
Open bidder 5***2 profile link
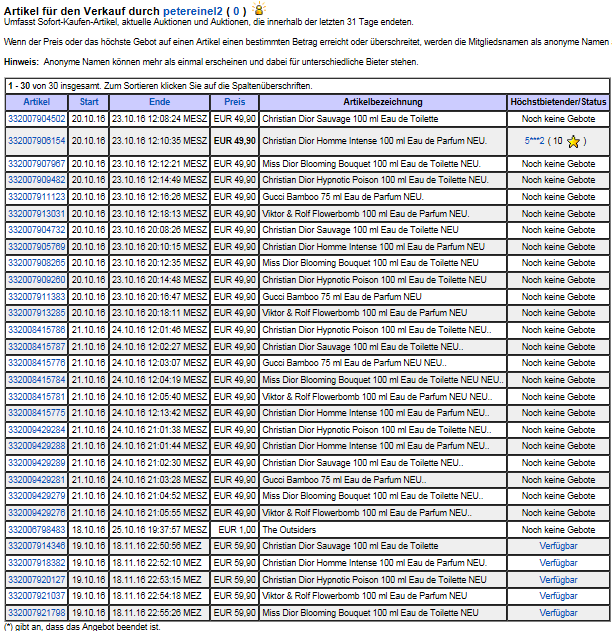pos(534,141)
